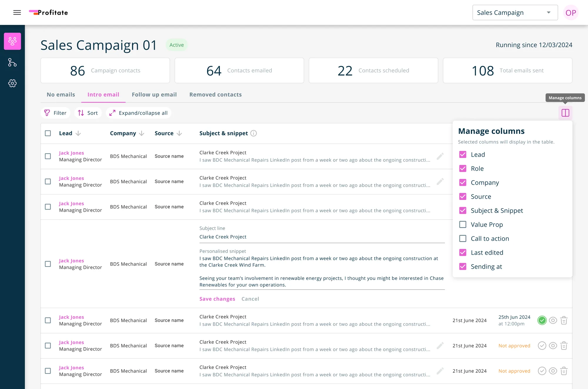Enable the Call to action column checkbox
588x389 pixels.
coord(463,238)
